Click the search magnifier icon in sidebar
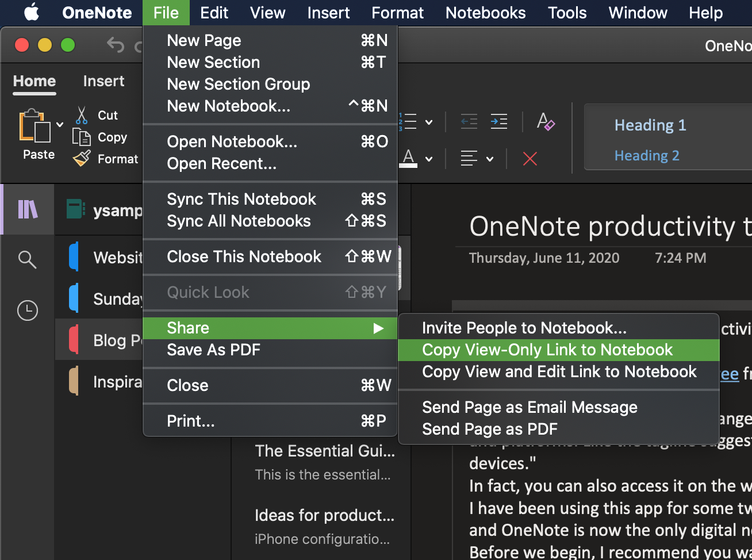This screenshot has width=752, height=560. pos(28,259)
